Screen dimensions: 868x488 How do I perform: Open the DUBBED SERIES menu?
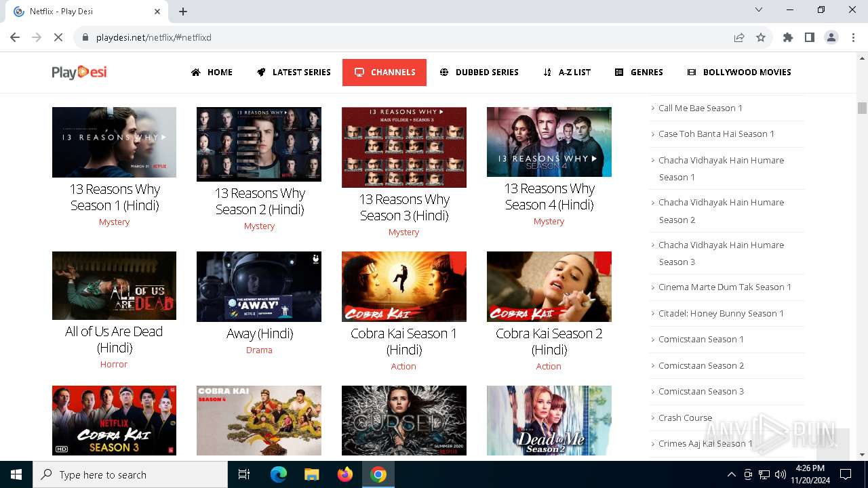[479, 72]
